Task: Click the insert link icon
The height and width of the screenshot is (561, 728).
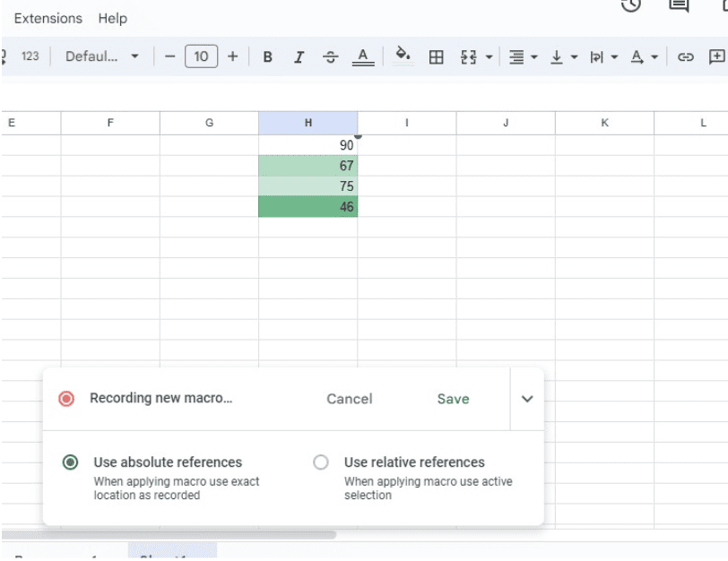Action: (x=686, y=56)
